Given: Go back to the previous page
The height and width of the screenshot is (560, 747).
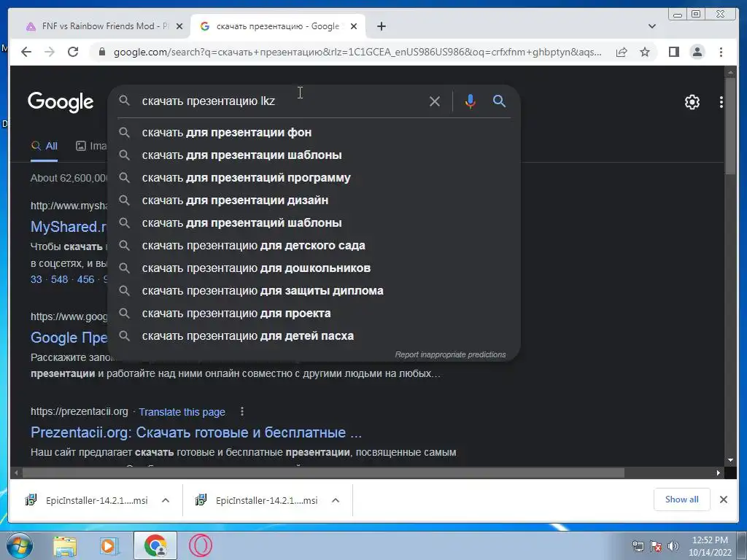Looking at the screenshot, I should tap(26, 52).
